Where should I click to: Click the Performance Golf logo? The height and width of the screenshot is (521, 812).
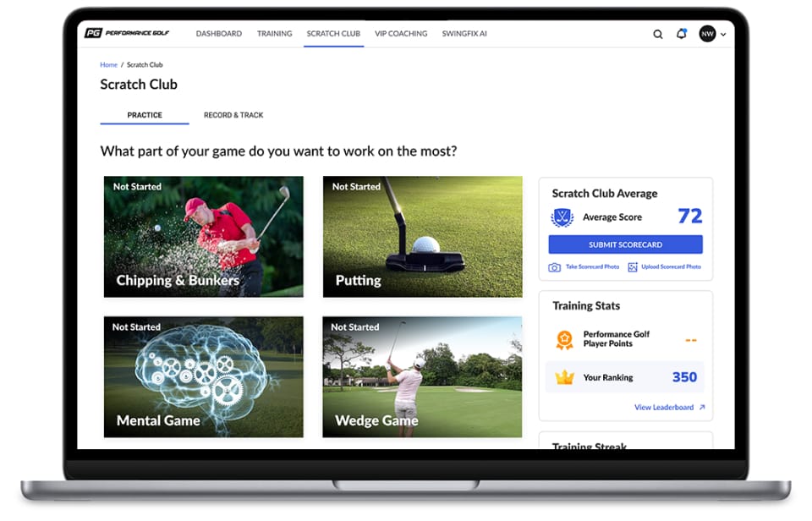tap(127, 34)
